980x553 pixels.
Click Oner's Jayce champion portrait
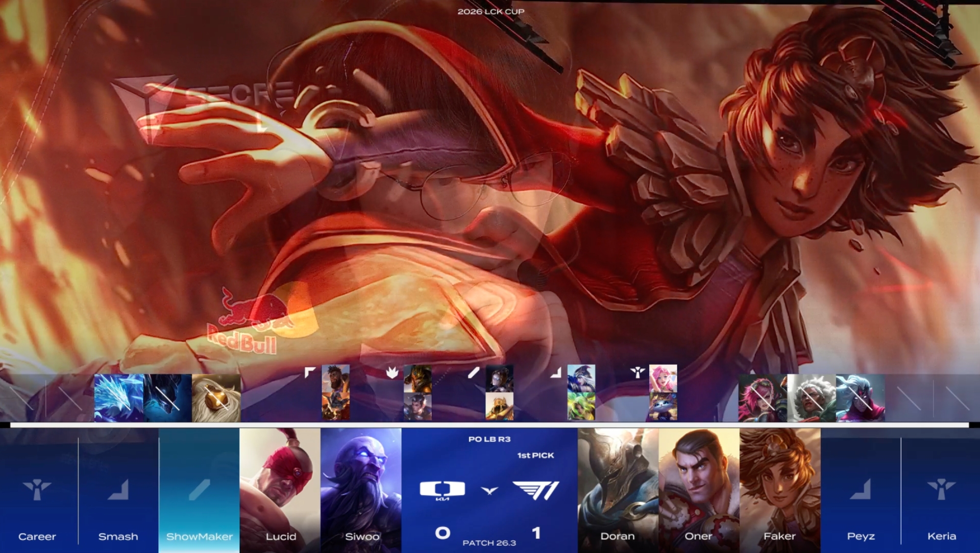(x=699, y=485)
